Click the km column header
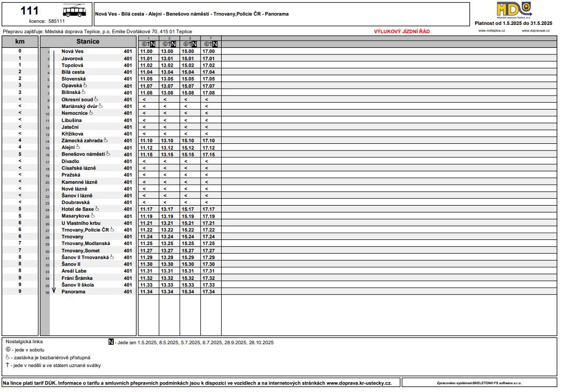581x392 pixels. pyautogui.click(x=20, y=42)
